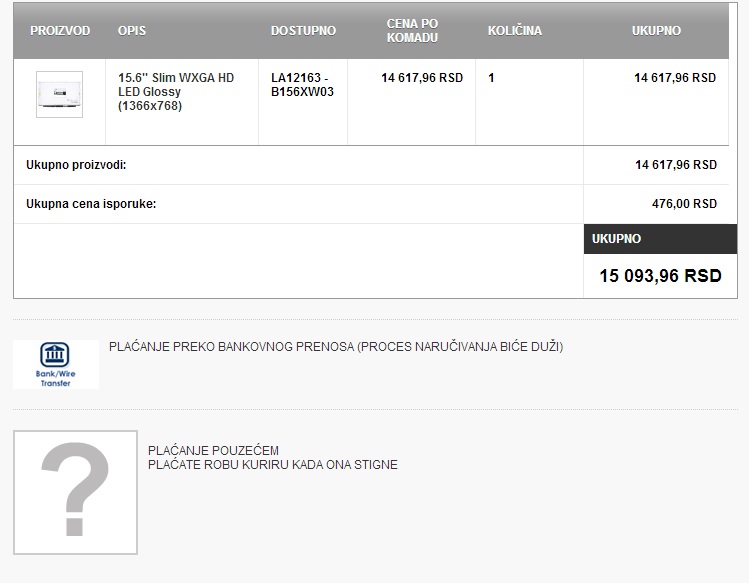749x583 pixels.
Task: Click the unit price 14 617,96 RSD
Action: [x=422, y=78]
